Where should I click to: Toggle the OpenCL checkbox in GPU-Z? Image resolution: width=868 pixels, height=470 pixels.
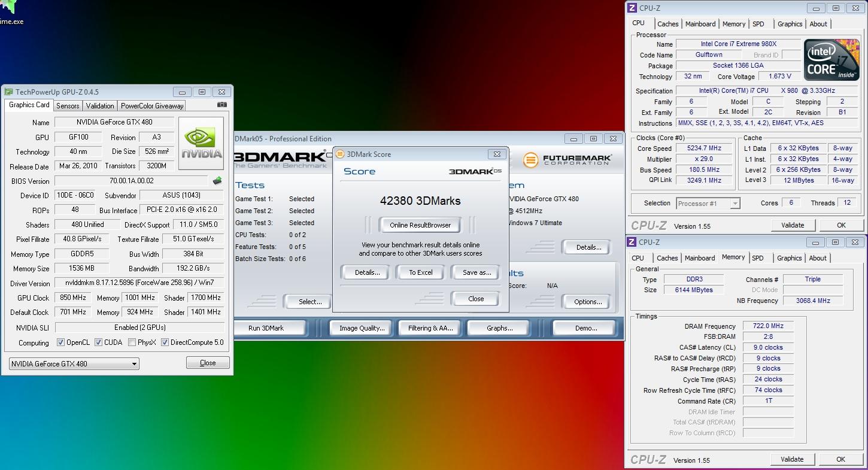coord(60,342)
